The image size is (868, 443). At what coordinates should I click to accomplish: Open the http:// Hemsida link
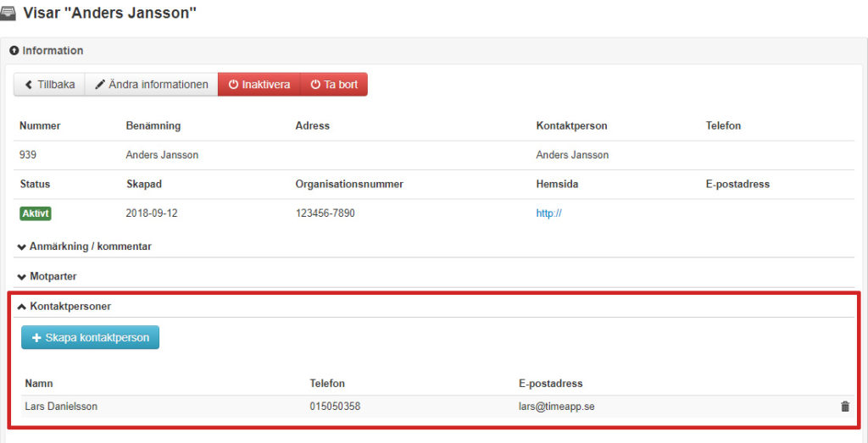pyautogui.click(x=548, y=213)
